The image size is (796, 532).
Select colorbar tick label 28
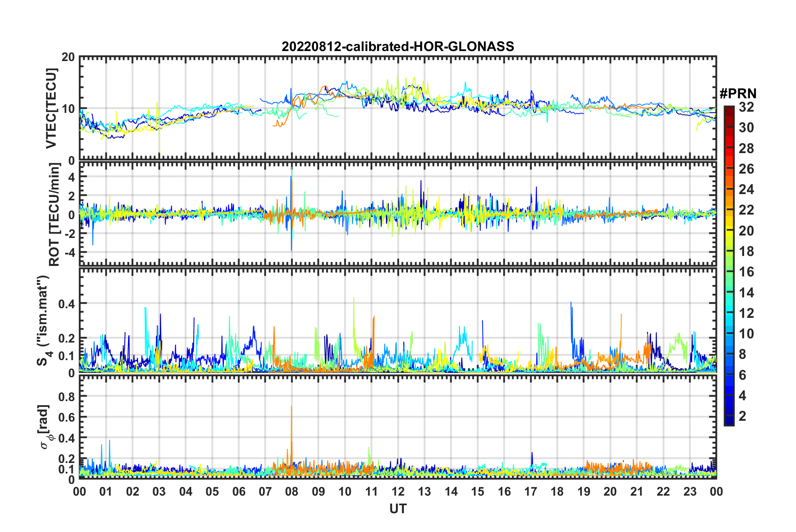click(746, 148)
